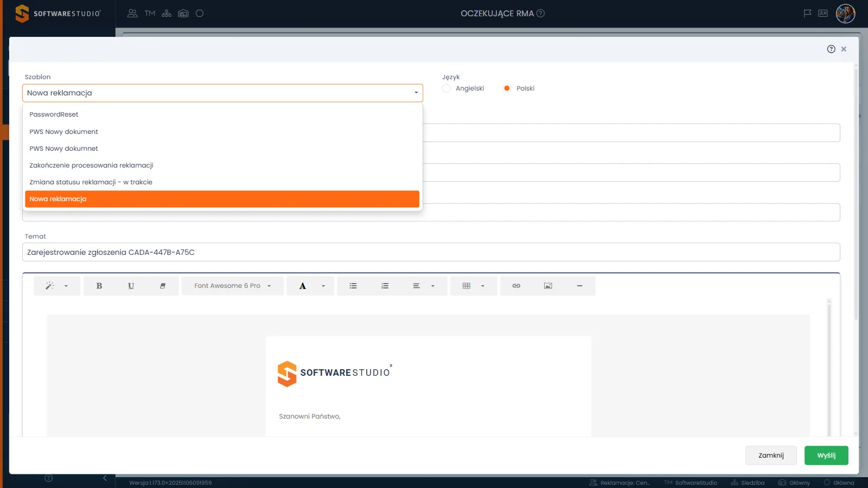Open the hierarchy tree icon in top bar
The width and height of the screenshot is (868, 488).
(167, 14)
